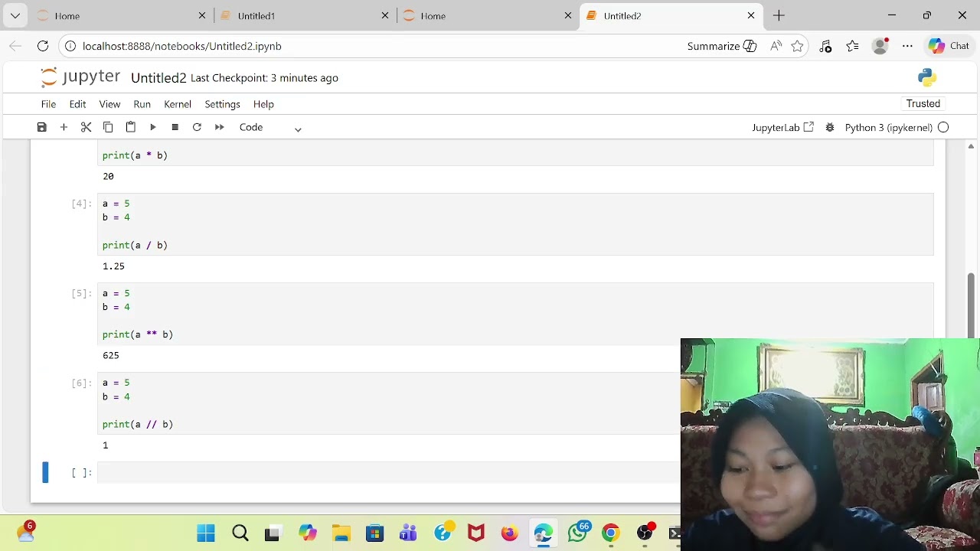The image size is (980, 551).
Task: Launch Firefox from the taskbar
Action: (509, 533)
